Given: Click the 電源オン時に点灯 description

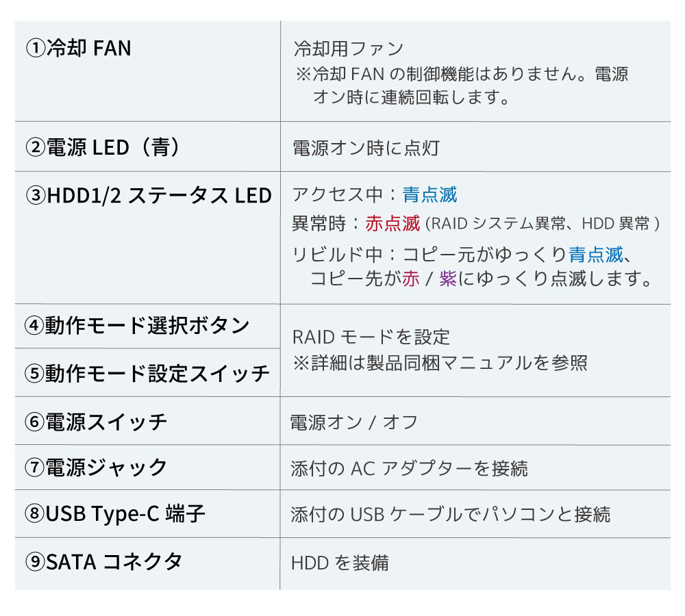Looking at the screenshot, I should (366, 149).
